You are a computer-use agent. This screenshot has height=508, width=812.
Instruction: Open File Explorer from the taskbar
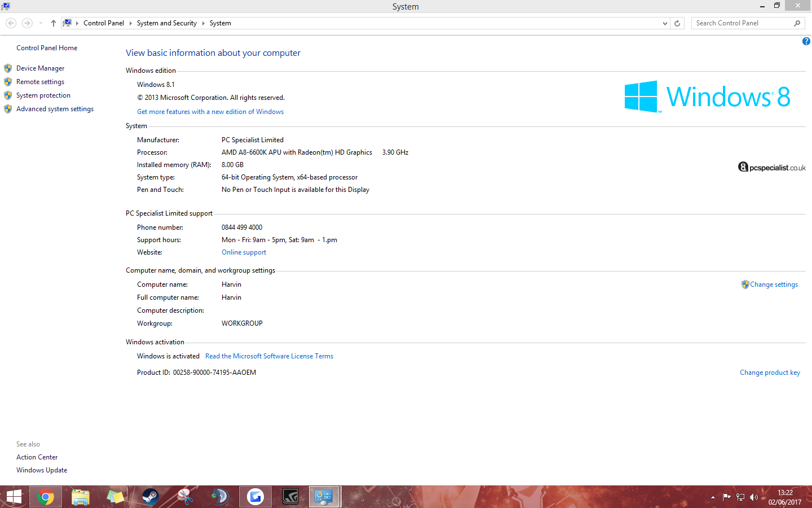pos(81,497)
